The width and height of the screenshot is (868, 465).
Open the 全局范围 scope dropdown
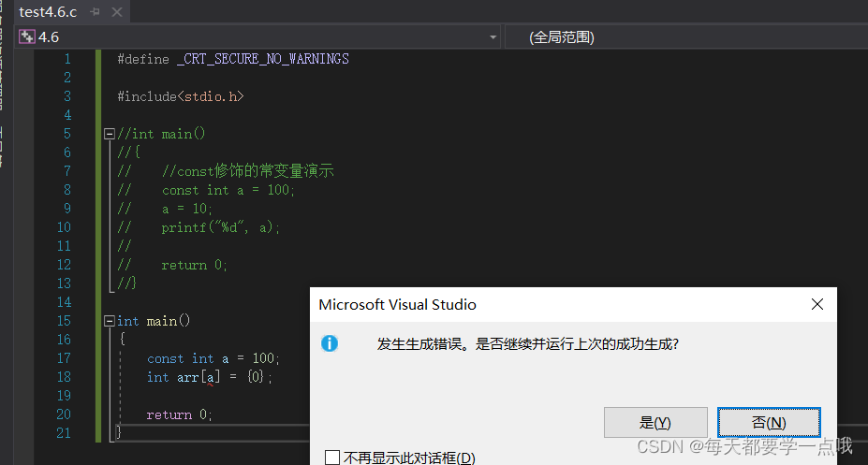(x=684, y=37)
